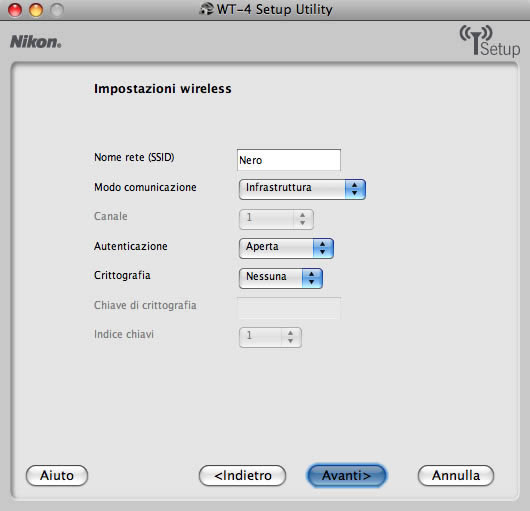
Task: Click the Indice chiavi stepper control
Action: point(270,337)
